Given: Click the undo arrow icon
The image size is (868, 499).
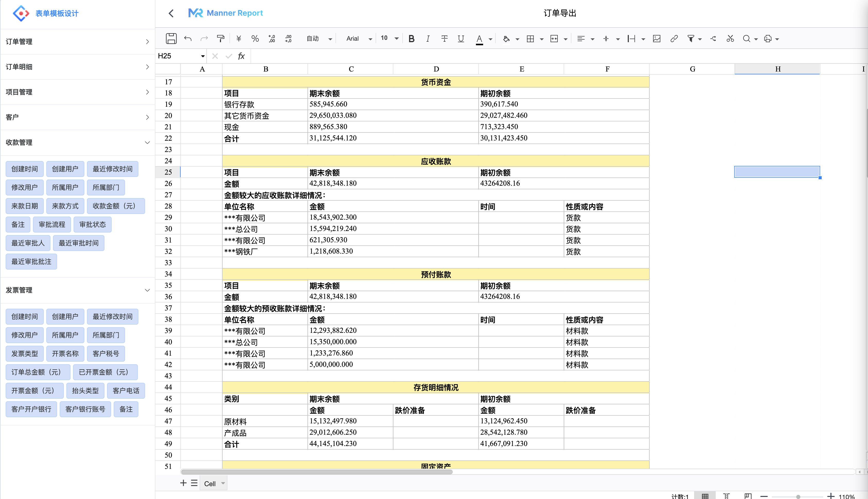Looking at the screenshot, I should coord(188,38).
